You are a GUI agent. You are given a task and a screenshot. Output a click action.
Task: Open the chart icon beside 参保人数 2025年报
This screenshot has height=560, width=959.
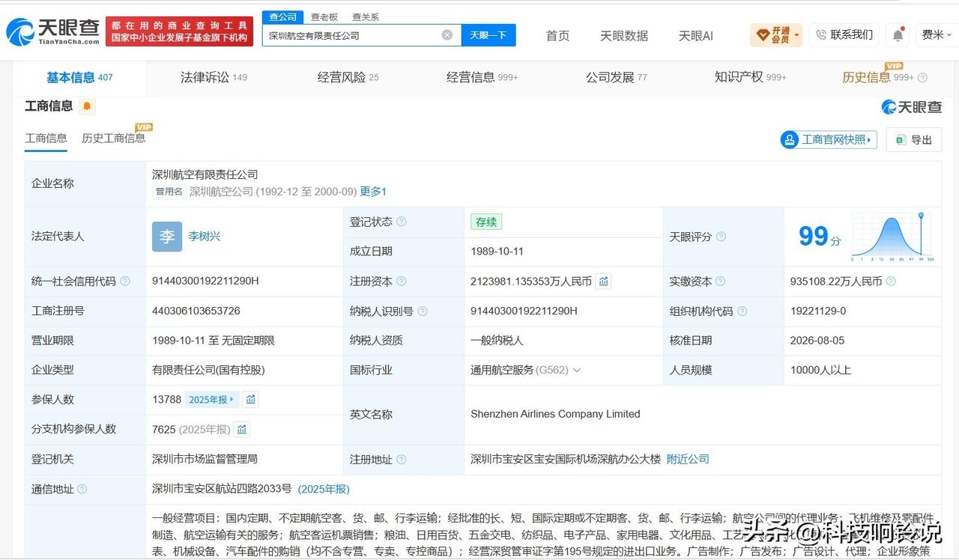(x=251, y=400)
